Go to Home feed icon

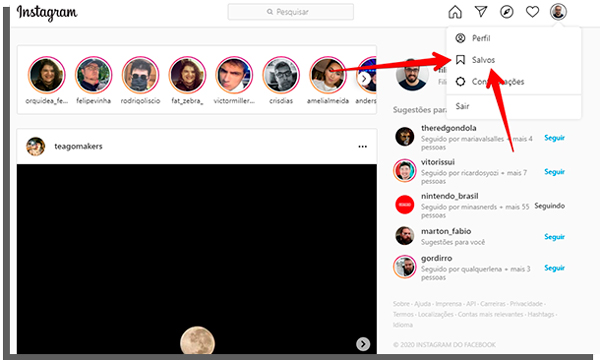[455, 12]
